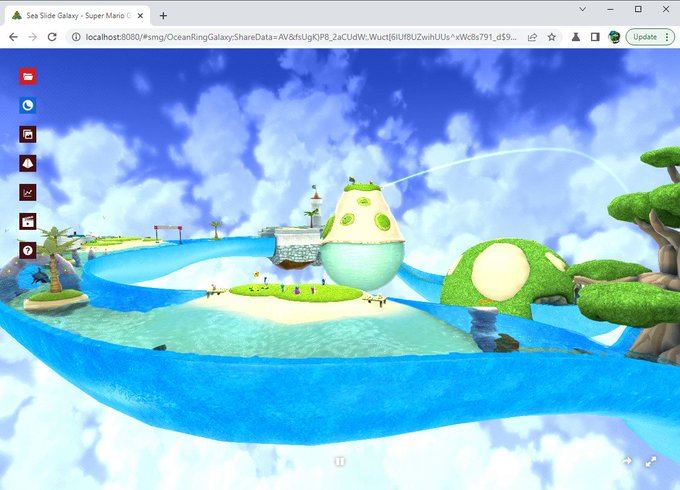Open the saved views image panel
The height and width of the screenshot is (490, 680).
pyautogui.click(x=28, y=134)
